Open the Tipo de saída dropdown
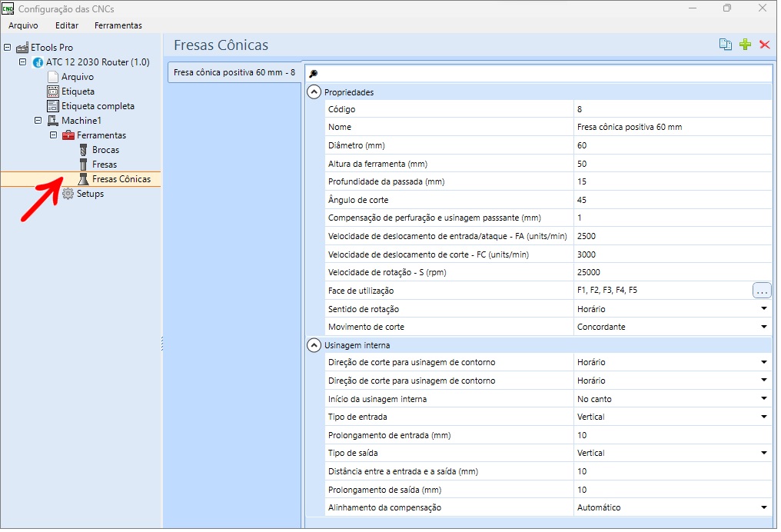781x532 pixels. 763,453
